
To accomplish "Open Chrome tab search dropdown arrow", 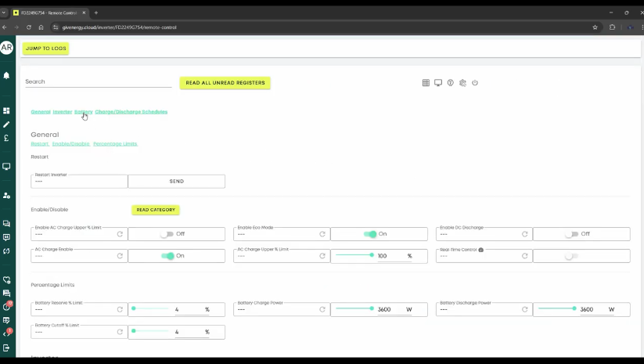I will 5,13.
